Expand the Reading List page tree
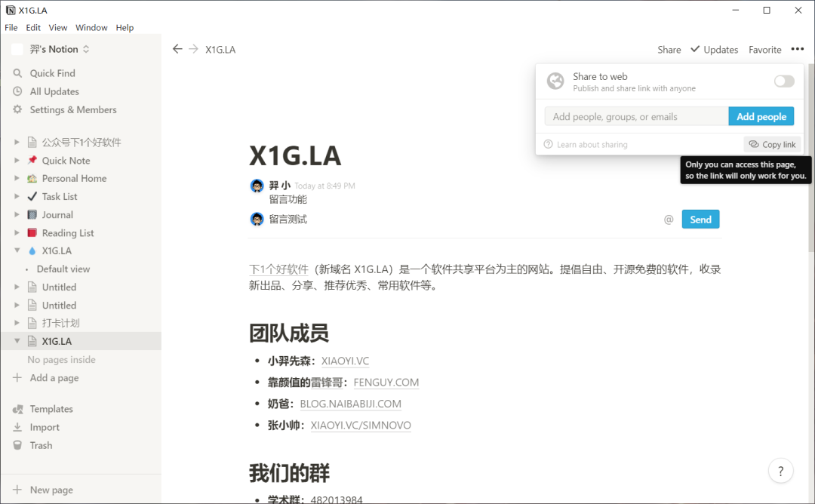Image resolution: width=815 pixels, height=504 pixels. tap(17, 232)
